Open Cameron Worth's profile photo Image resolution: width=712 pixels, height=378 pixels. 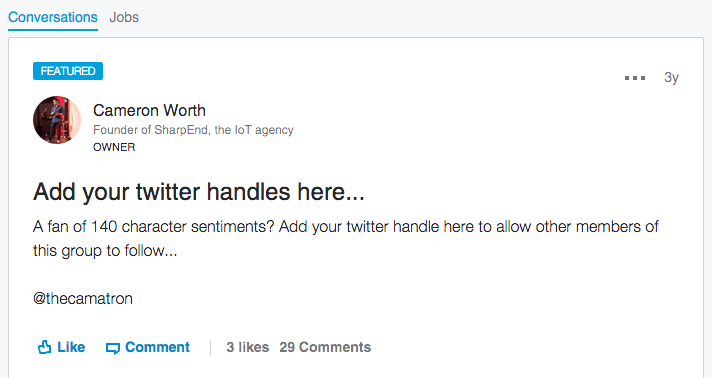pos(57,120)
